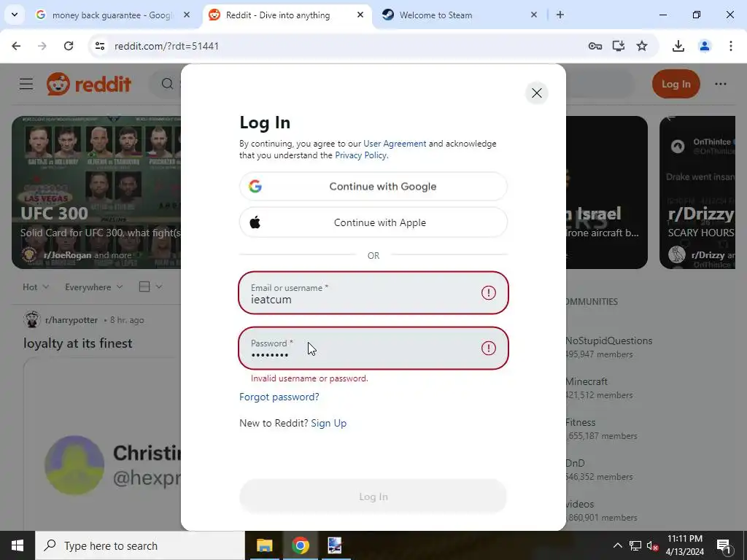Bookmark this page with star
The image size is (747, 560).
(642, 46)
